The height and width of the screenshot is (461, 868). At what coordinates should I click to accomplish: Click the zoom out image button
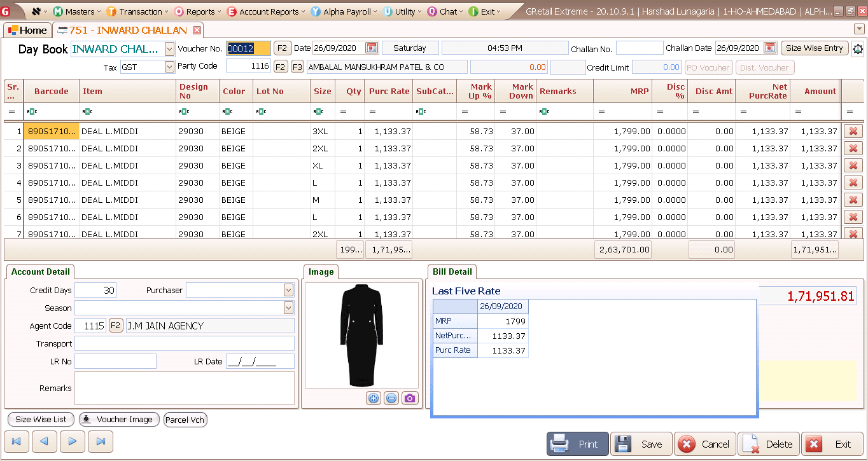pos(391,398)
